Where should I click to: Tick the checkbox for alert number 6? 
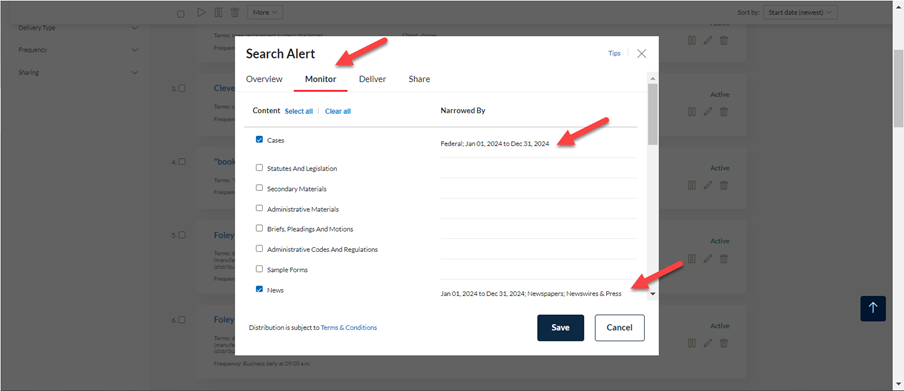click(182, 319)
